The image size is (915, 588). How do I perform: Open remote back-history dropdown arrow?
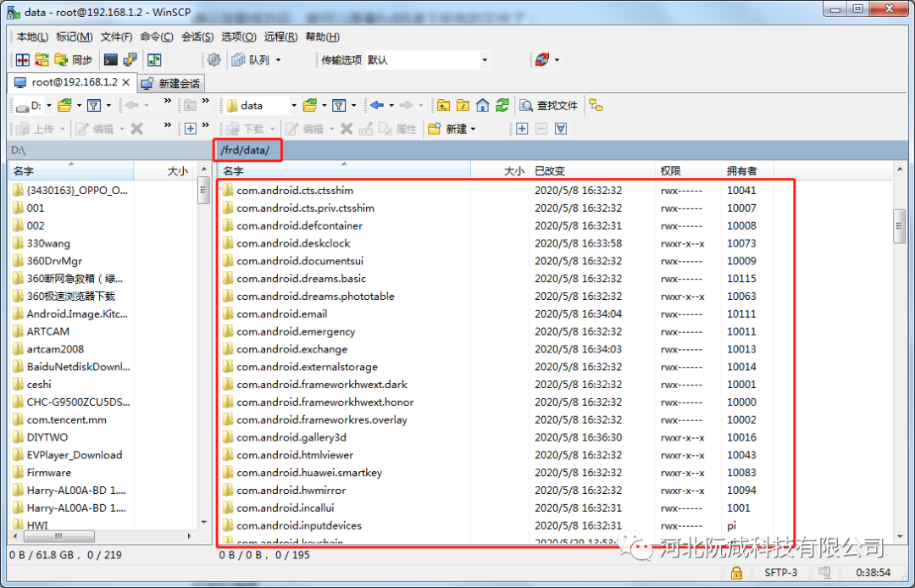391,106
